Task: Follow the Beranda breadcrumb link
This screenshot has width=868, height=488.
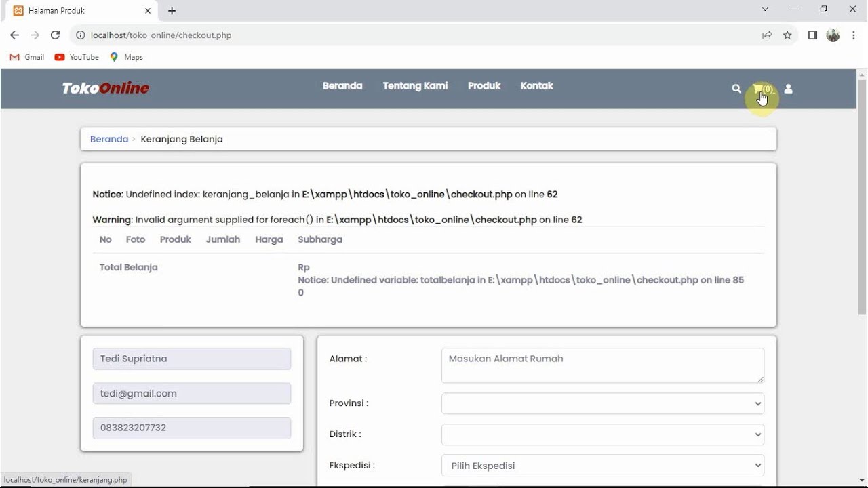Action: [x=109, y=139]
